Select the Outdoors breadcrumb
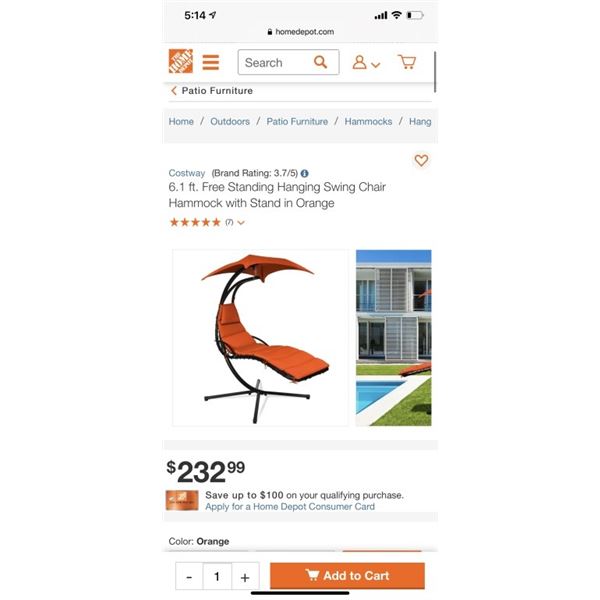This screenshot has width=600, height=600. click(230, 121)
